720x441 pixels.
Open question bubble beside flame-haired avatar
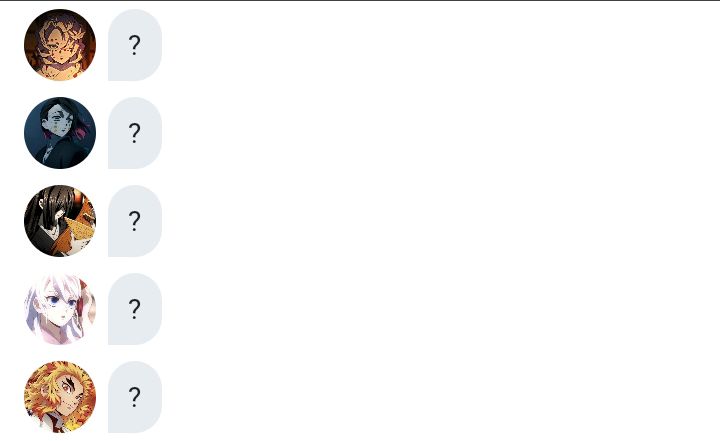tap(135, 397)
